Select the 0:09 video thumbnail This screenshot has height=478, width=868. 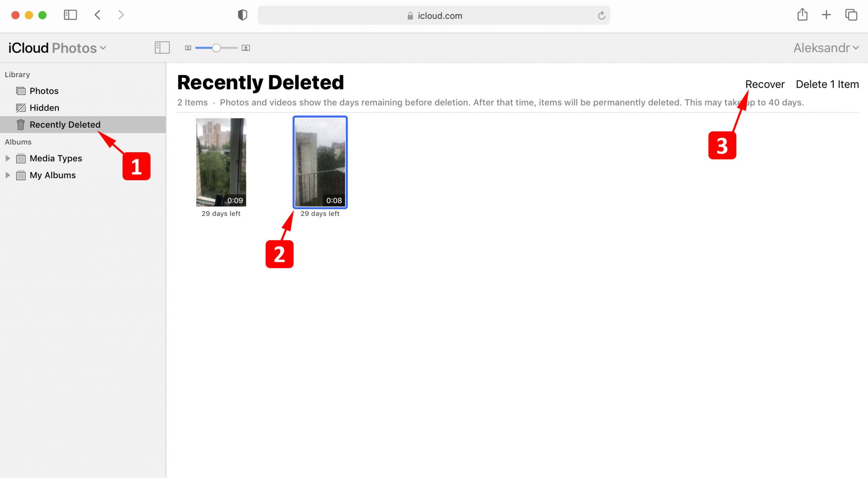(x=221, y=162)
